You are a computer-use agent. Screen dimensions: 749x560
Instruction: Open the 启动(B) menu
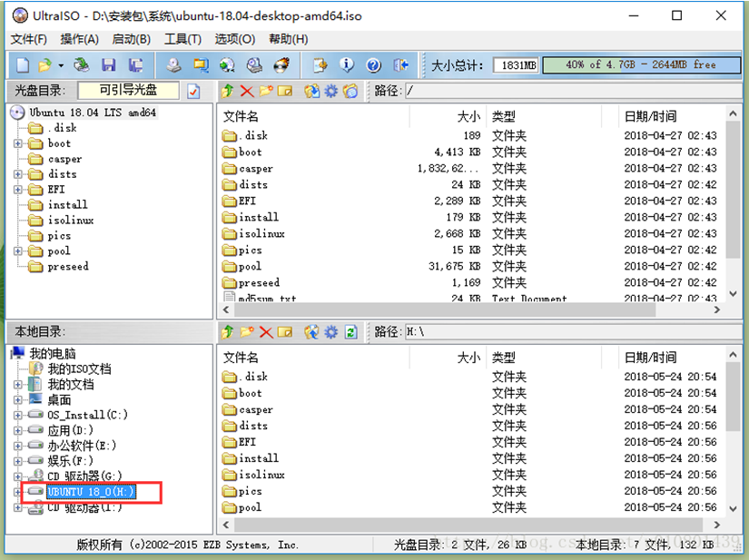[131, 39]
